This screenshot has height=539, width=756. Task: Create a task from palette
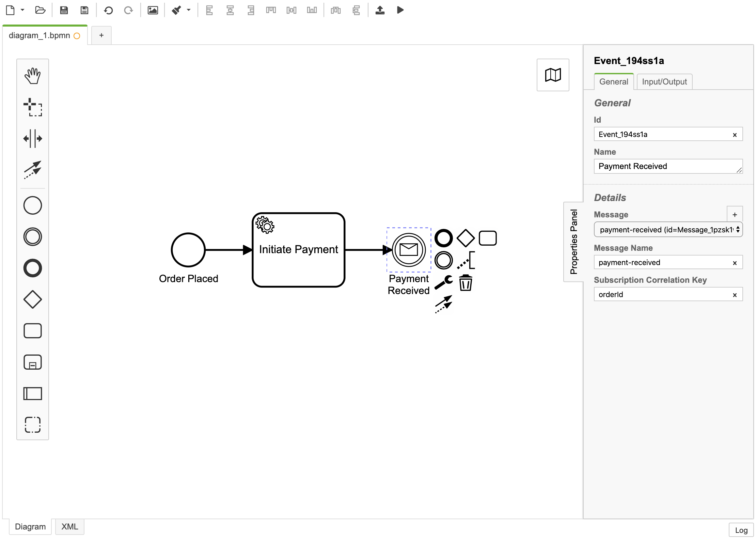click(x=33, y=331)
